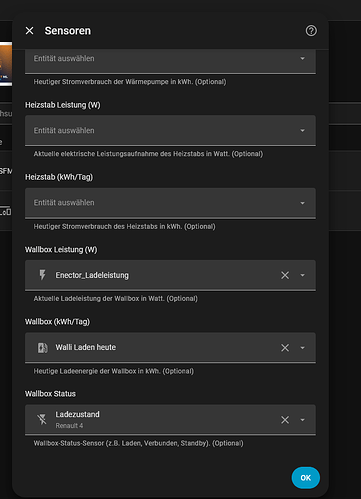Click the Heutiger Stromverbrauch des Heizstabs hint
The image size is (361, 499).
tap(124, 226)
